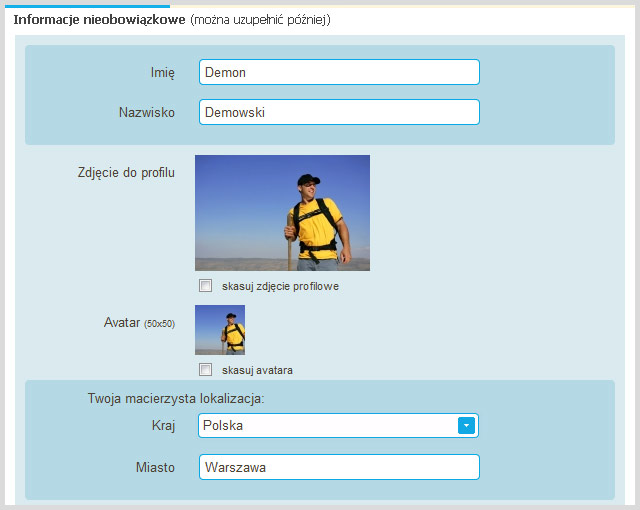The height and width of the screenshot is (510, 640).
Task: Select the 'Informacje nieobowiązkowe' section heading
Action: [x=100, y=20]
